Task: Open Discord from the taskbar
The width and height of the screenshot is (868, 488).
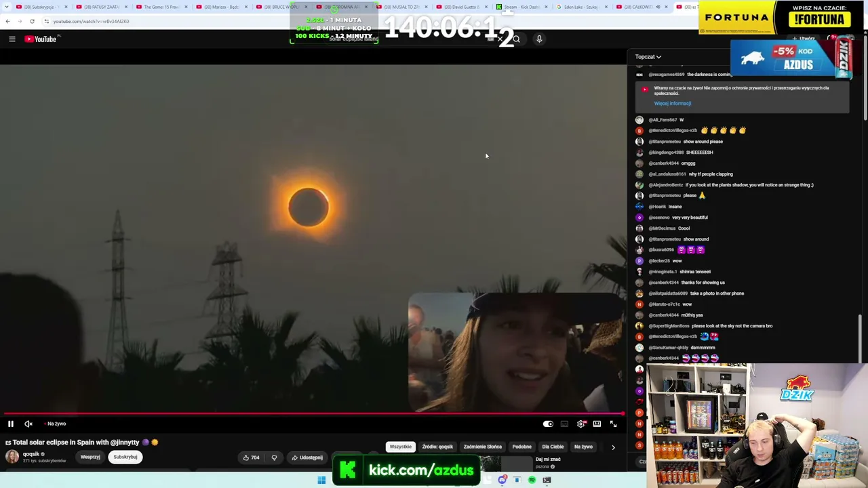Action: click(x=502, y=480)
